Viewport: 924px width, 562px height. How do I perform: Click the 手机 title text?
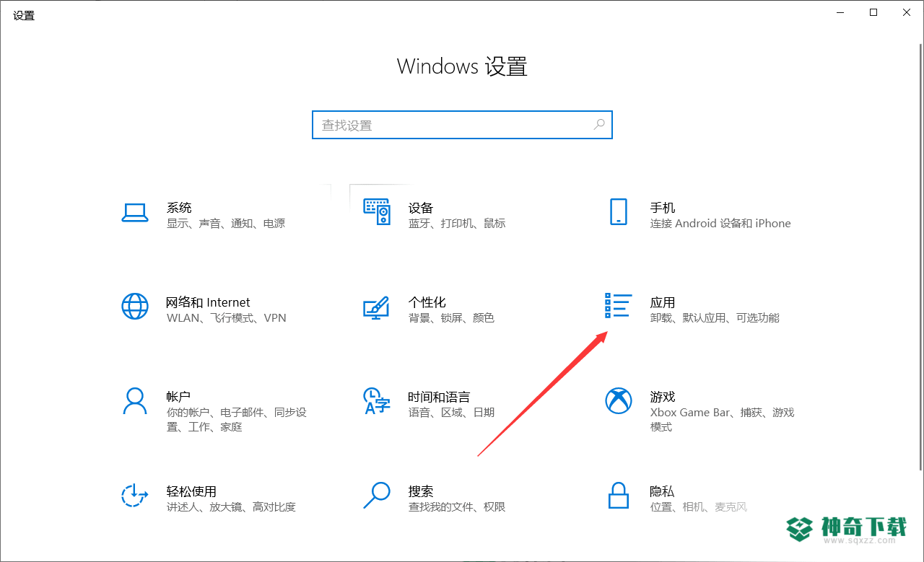[663, 208]
